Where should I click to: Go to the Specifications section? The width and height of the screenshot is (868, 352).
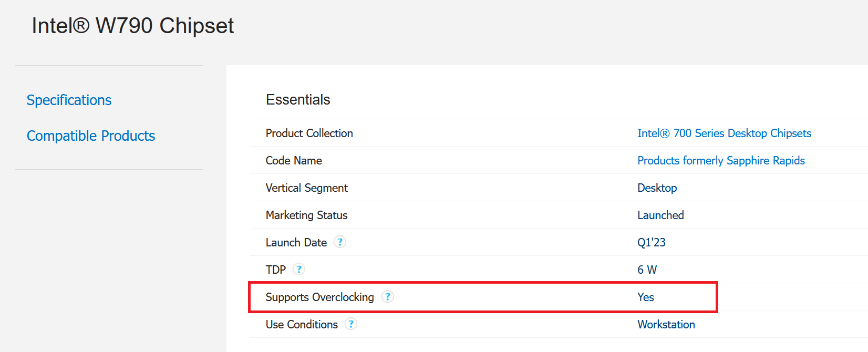pyautogui.click(x=69, y=100)
